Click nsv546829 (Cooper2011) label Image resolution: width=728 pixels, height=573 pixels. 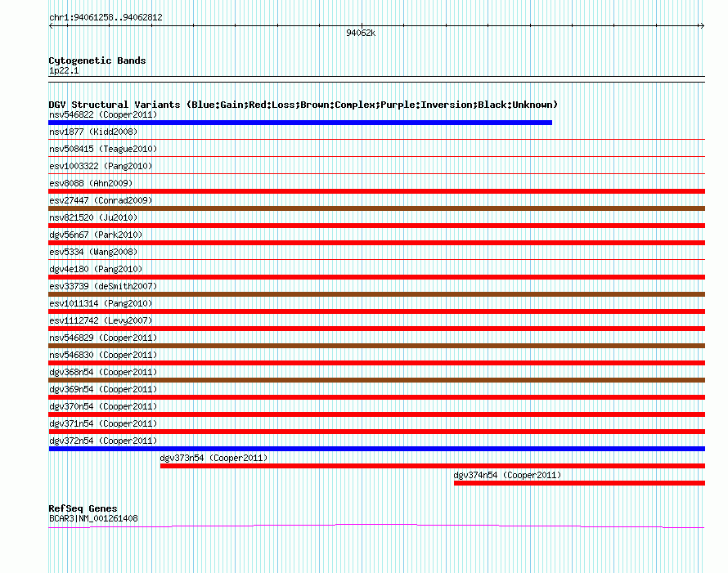click(103, 338)
